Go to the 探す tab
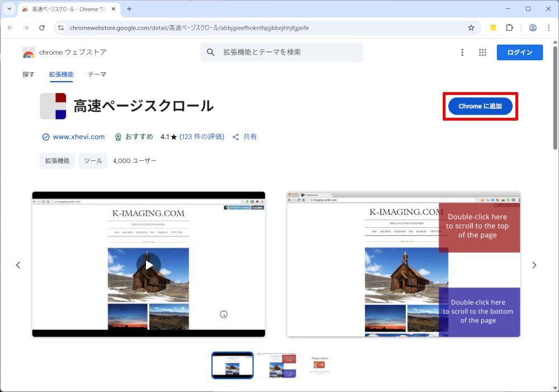Screen dimensions: 559x392 click(29, 74)
